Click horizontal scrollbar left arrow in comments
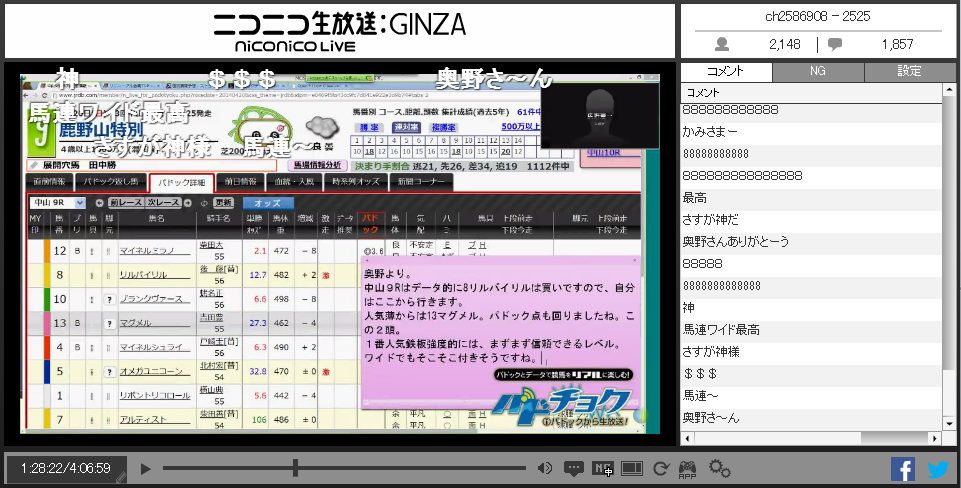Viewport: 961px width, 488px height. [x=687, y=438]
